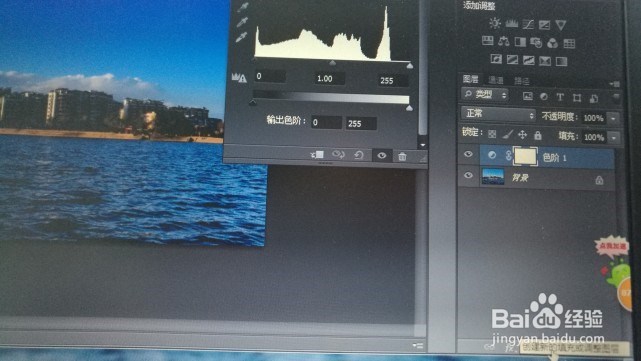Viewport: 641px width, 361px height.
Task: Toggle filter for shape layers
Action: click(577, 98)
